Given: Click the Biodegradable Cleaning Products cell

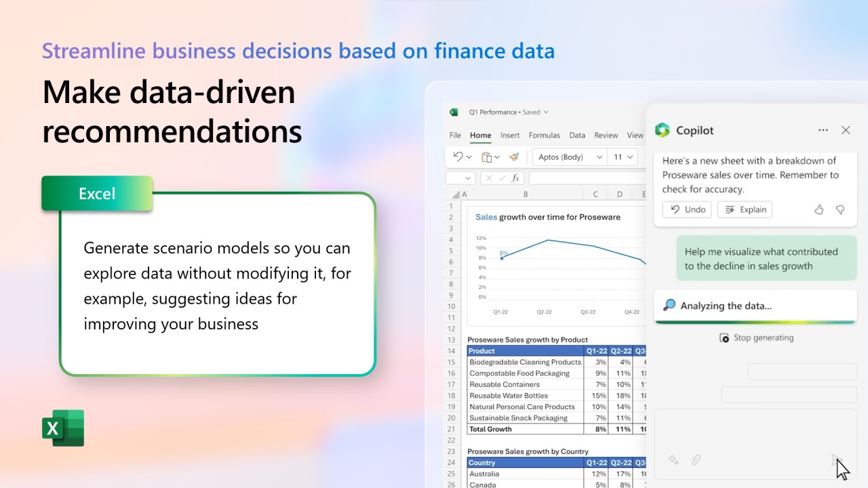Looking at the screenshot, I should pyautogui.click(x=526, y=362).
